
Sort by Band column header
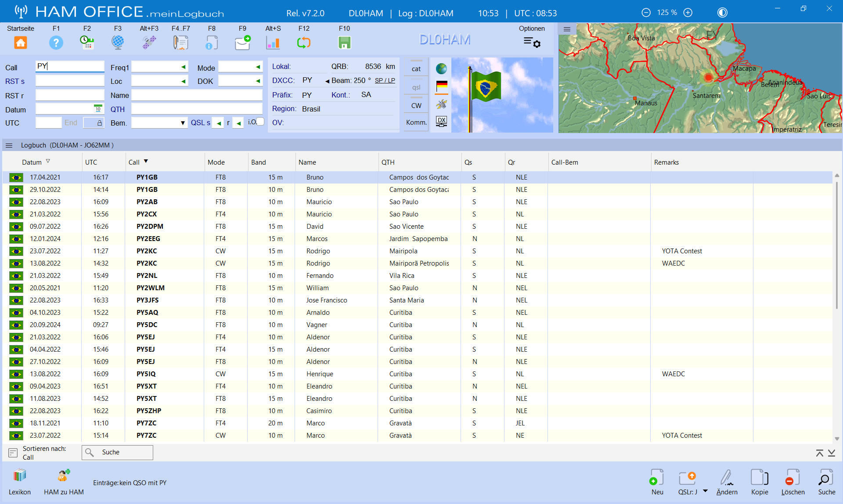259,162
